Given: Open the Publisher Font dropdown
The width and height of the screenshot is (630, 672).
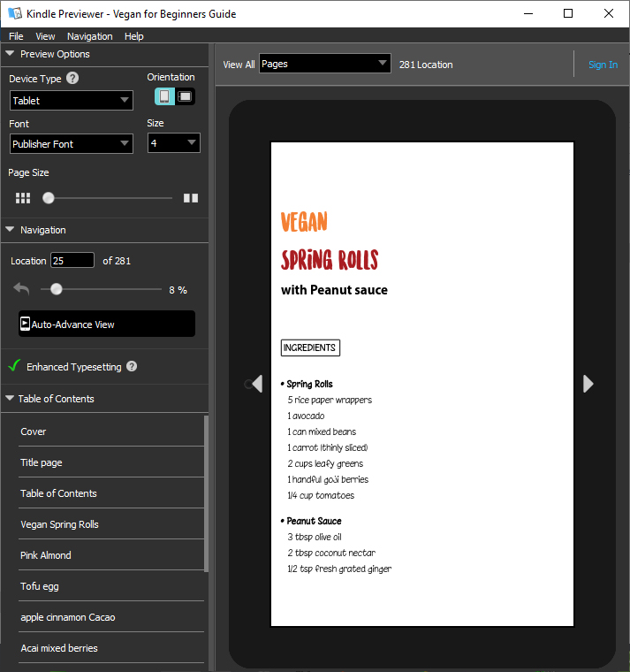Looking at the screenshot, I should point(71,144).
